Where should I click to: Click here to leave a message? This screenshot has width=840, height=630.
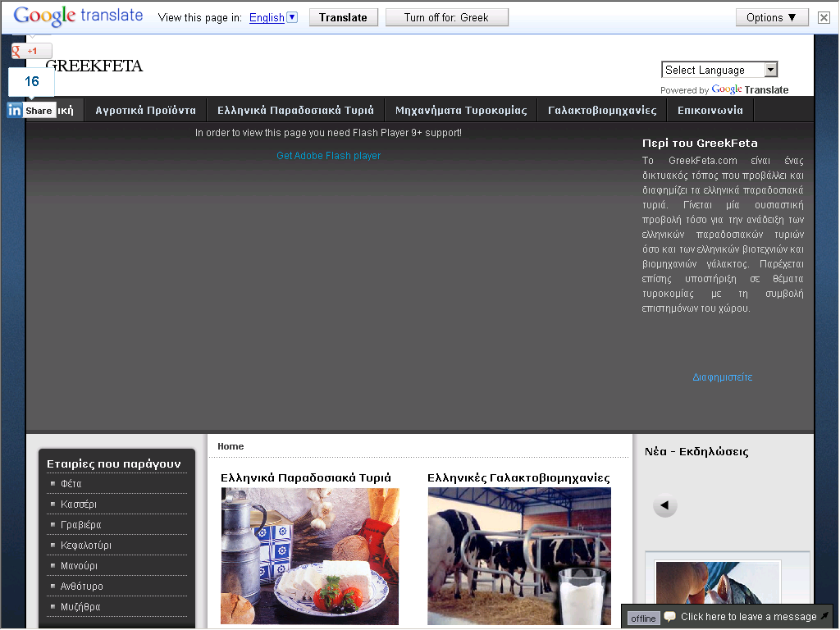point(748,617)
